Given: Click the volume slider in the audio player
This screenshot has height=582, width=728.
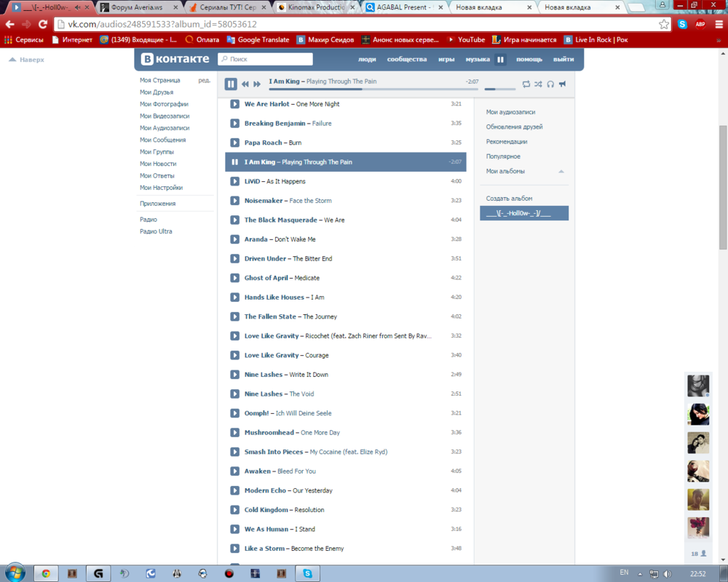Looking at the screenshot, I should (499, 89).
